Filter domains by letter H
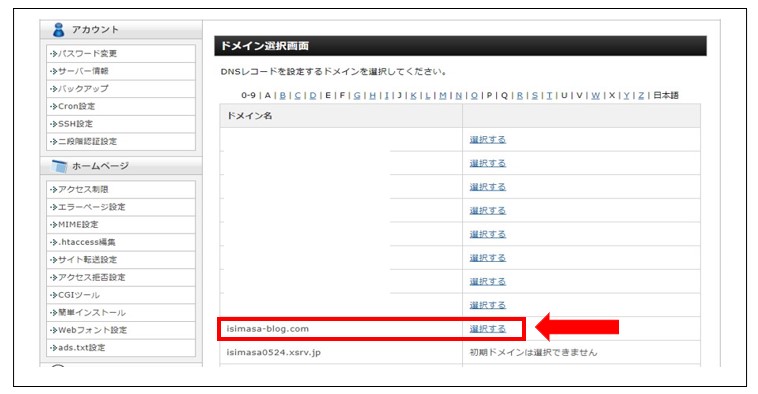The image size is (758, 394). tap(373, 95)
